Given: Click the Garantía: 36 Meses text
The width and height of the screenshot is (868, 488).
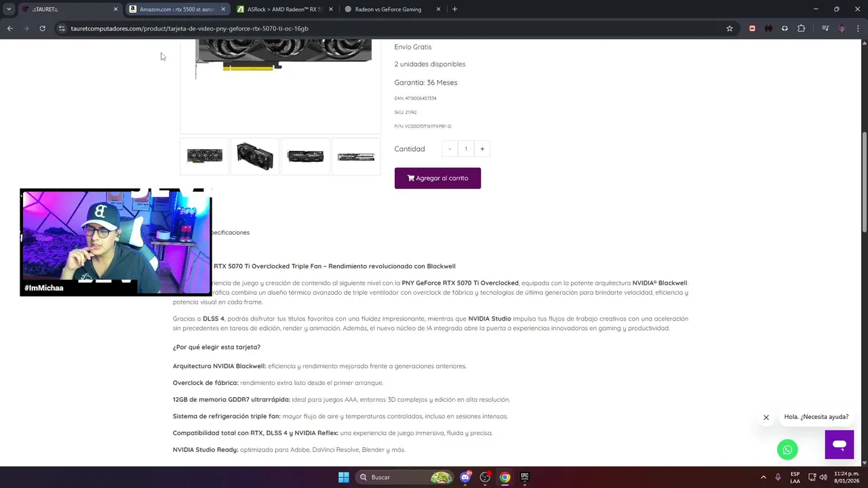Looking at the screenshot, I should 426,83.
